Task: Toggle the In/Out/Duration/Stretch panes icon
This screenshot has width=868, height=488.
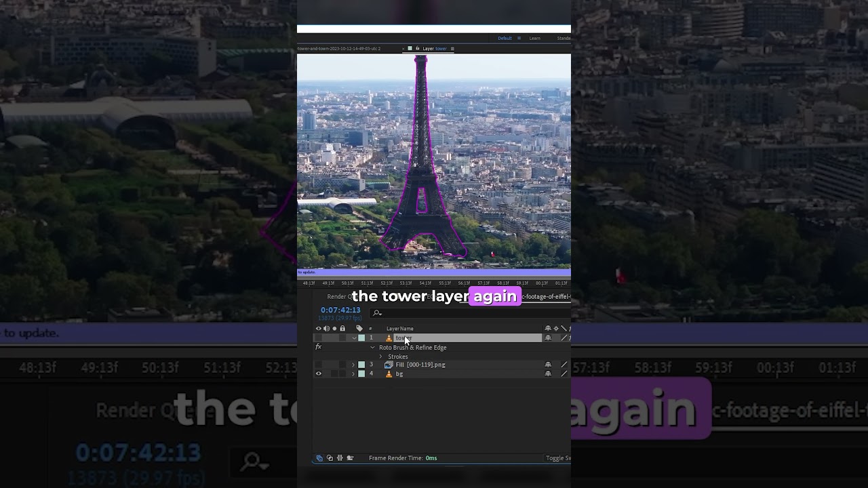Action: tap(340, 458)
